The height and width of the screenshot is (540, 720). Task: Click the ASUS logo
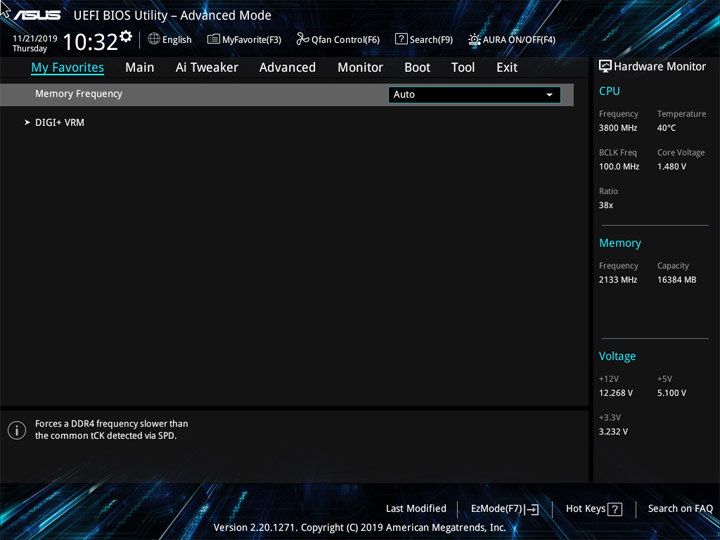(37, 15)
